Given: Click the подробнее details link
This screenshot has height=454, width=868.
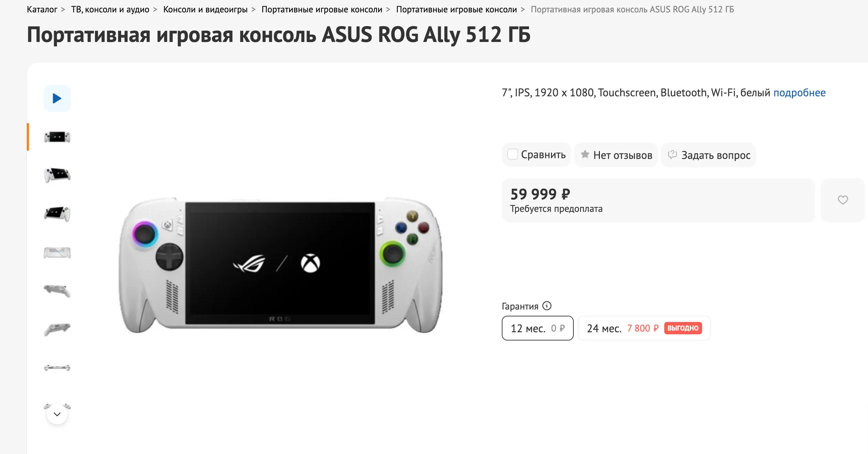Looking at the screenshot, I should [799, 93].
